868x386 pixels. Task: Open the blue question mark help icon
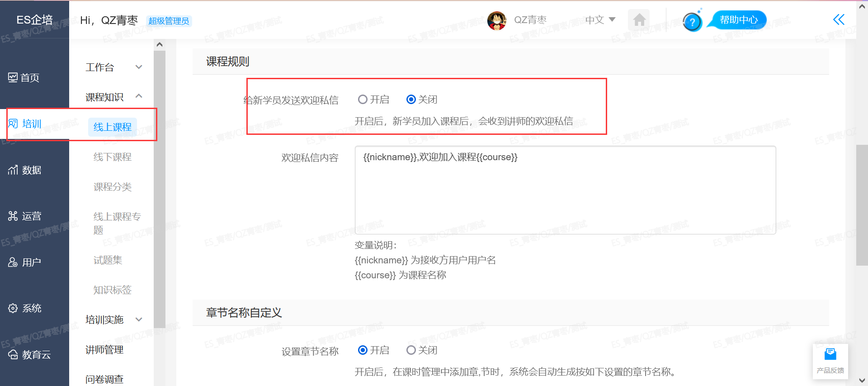pos(692,22)
